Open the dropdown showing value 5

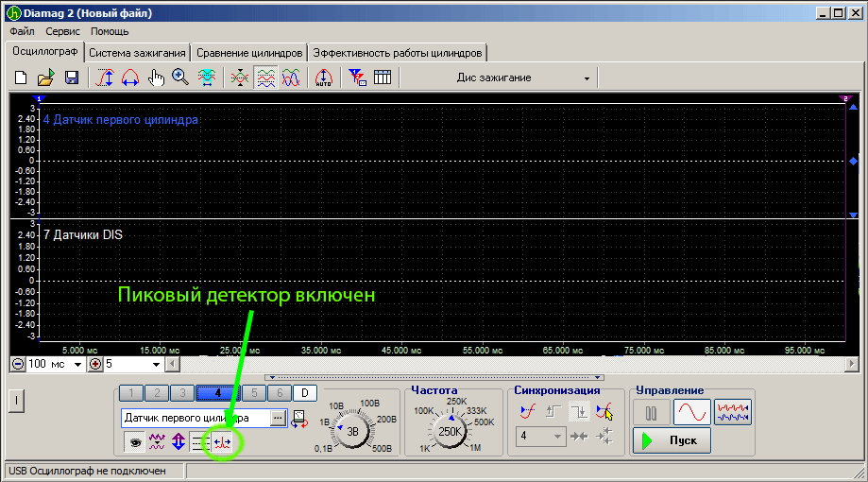point(156,365)
